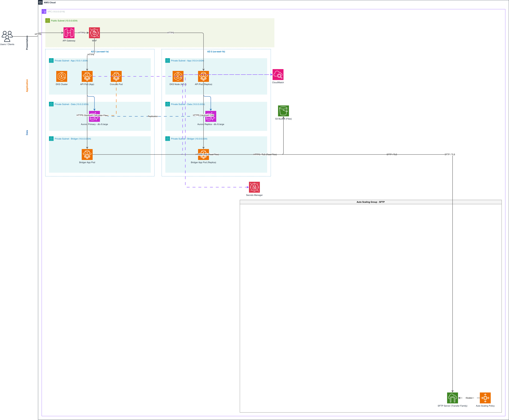This screenshot has height=420, width=509.
Task: Select the WAF firewall icon
Action: [94, 33]
